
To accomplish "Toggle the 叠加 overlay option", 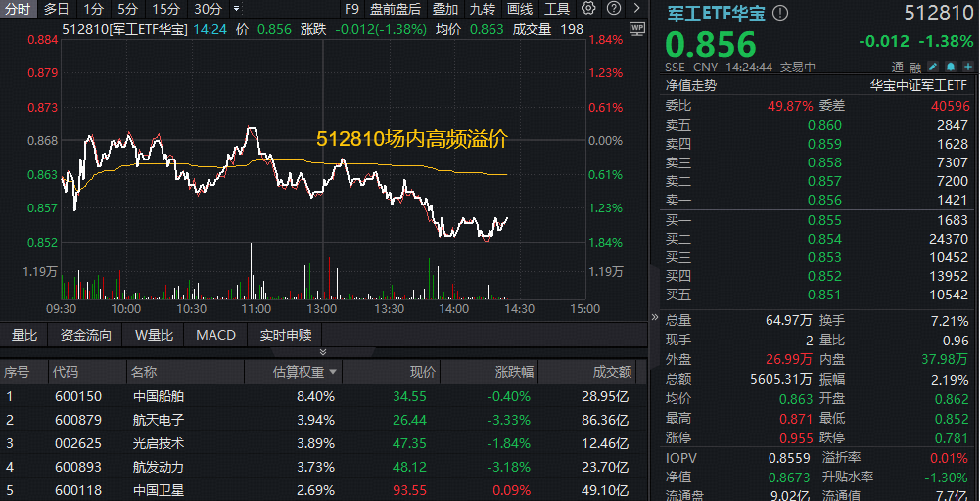I will click(x=445, y=9).
